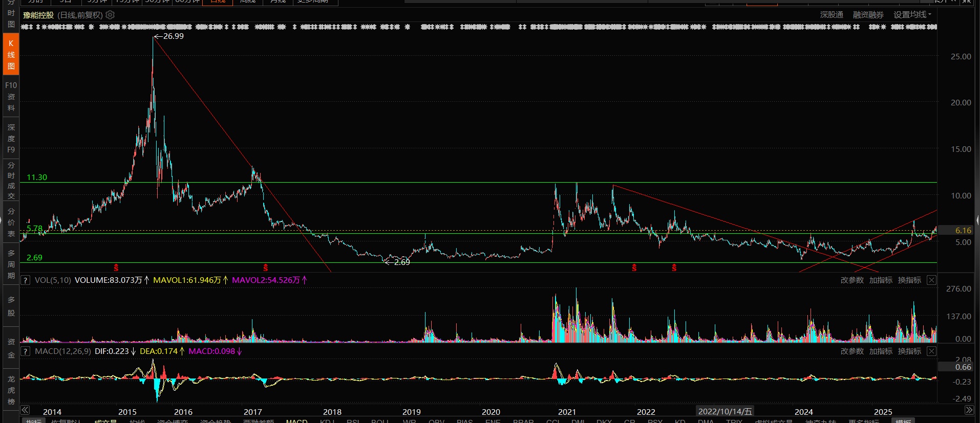Expand right panel using edge handle arrow
Viewport: 980px width, 423px height.
click(978, 220)
